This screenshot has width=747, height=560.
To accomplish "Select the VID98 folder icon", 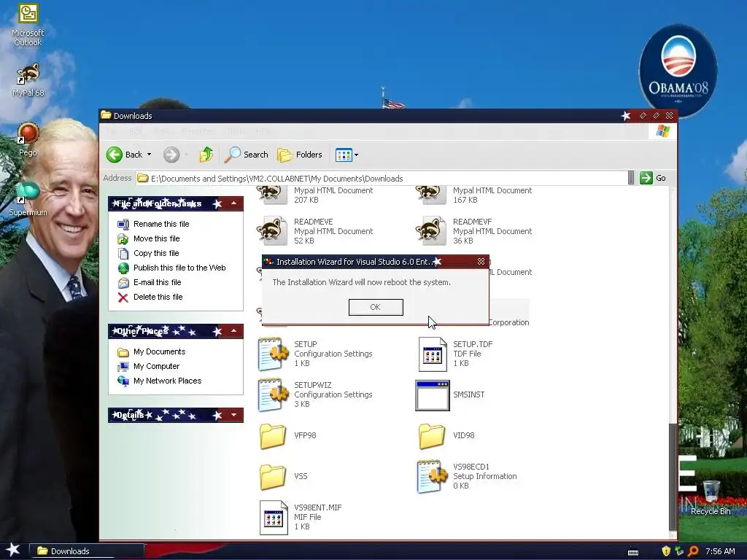I will [x=432, y=436].
